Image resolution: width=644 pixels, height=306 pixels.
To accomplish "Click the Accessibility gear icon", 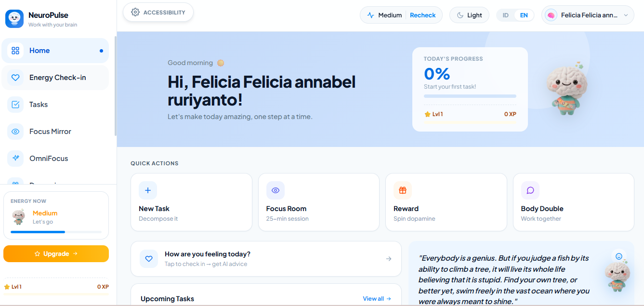I will coord(135,13).
